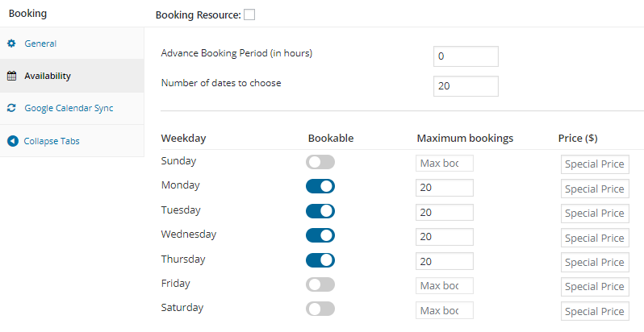
Task: Click Monday's Maximum bookings field
Action: click(444, 189)
